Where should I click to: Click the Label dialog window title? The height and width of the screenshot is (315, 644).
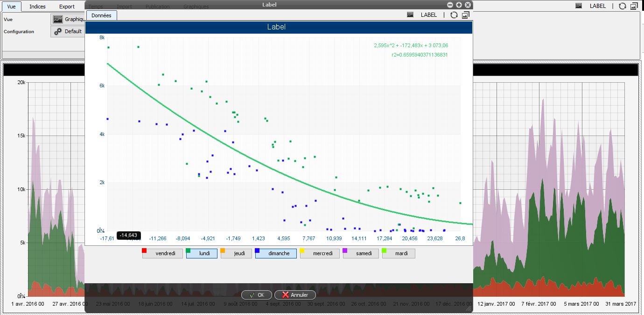tap(270, 5)
